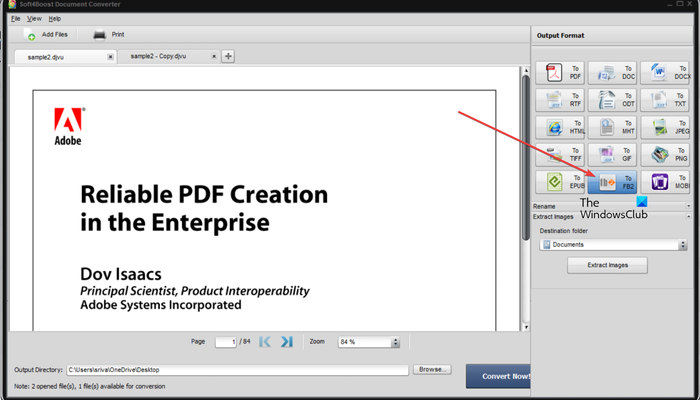700x400 pixels.
Task: Expand the Rename section
Action: (688, 206)
